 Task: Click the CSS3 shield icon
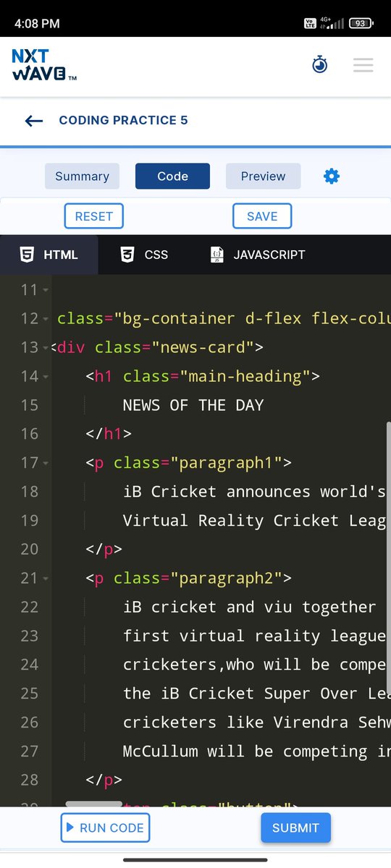(127, 255)
